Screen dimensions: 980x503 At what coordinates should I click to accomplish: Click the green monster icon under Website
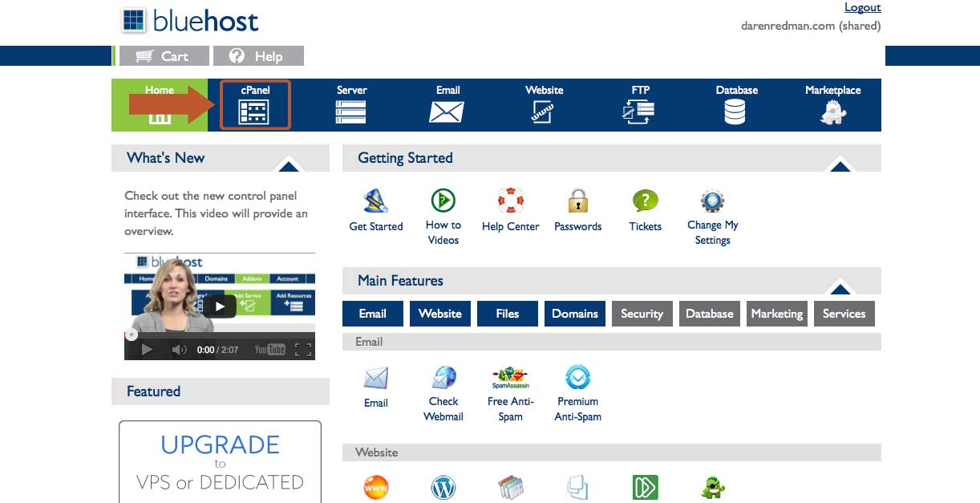[x=713, y=487]
